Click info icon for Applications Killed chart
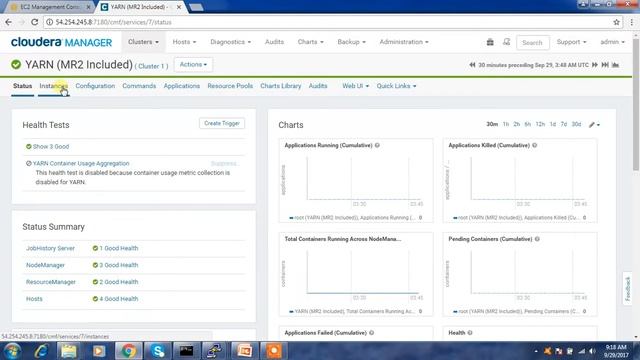The height and width of the screenshot is (360, 640). [534, 145]
